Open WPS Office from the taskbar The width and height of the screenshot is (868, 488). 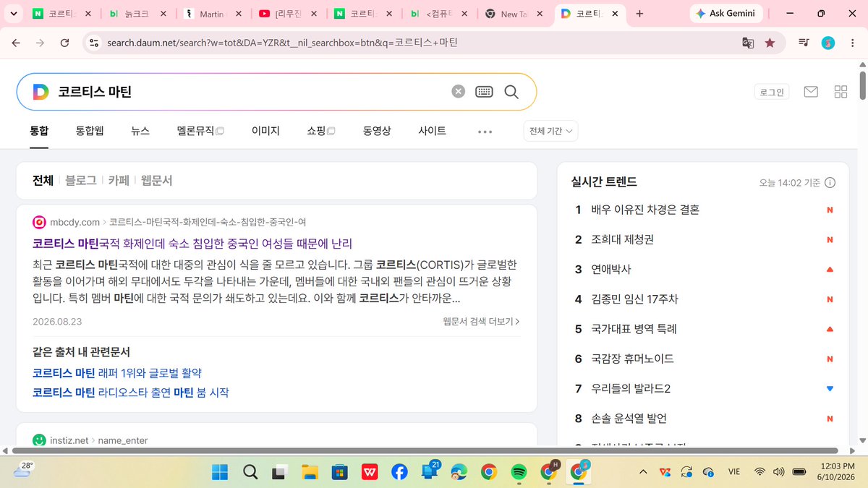click(370, 472)
